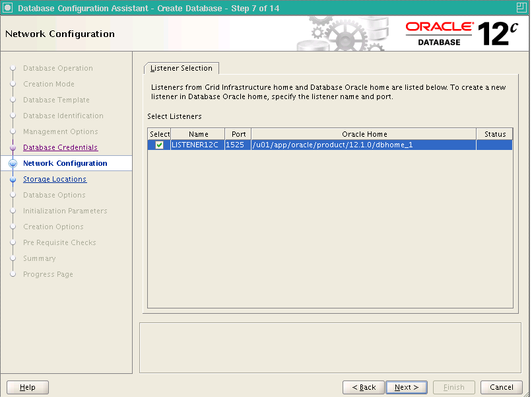This screenshot has width=532, height=397.
Task: Click the Next button
Action: click(407, 387)
